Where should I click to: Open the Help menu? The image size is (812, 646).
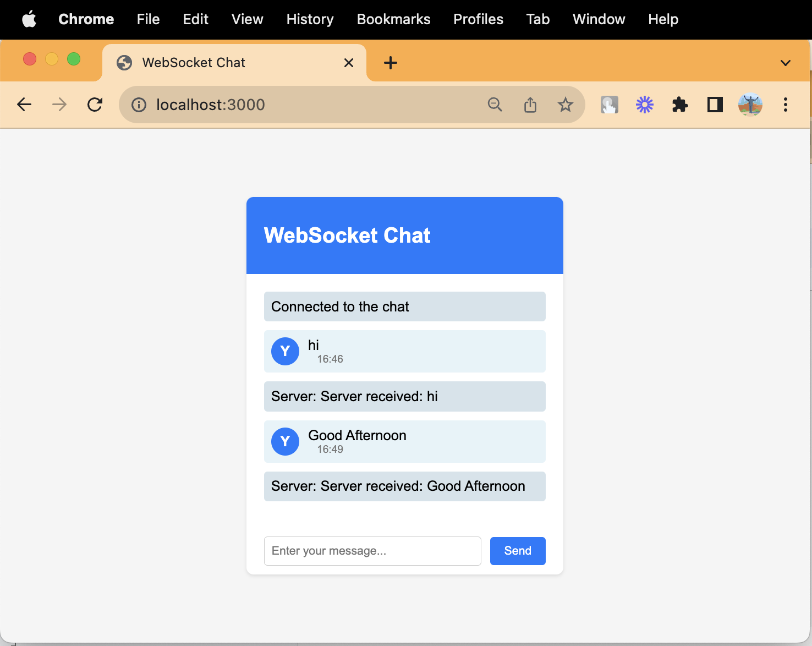(x=663, y=19)
